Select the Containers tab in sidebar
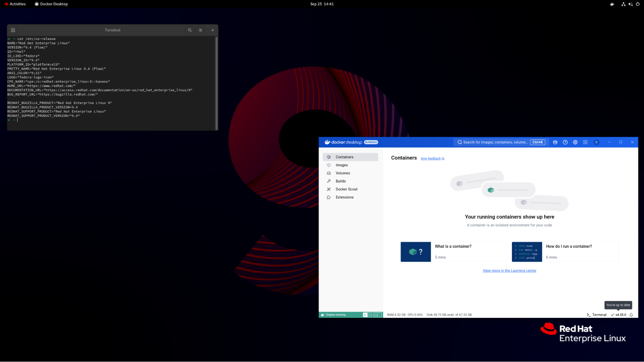Viewport: 644px width, 362px height. (x=344, y=157)
